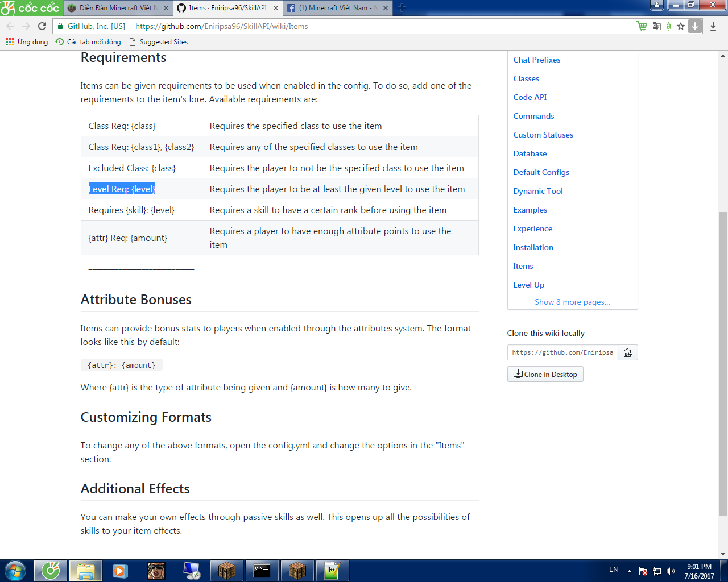This screenshot has height=582, width=728.
Task: Click the '{attr}: {amount}' code snippet
Action: (122, 365)
